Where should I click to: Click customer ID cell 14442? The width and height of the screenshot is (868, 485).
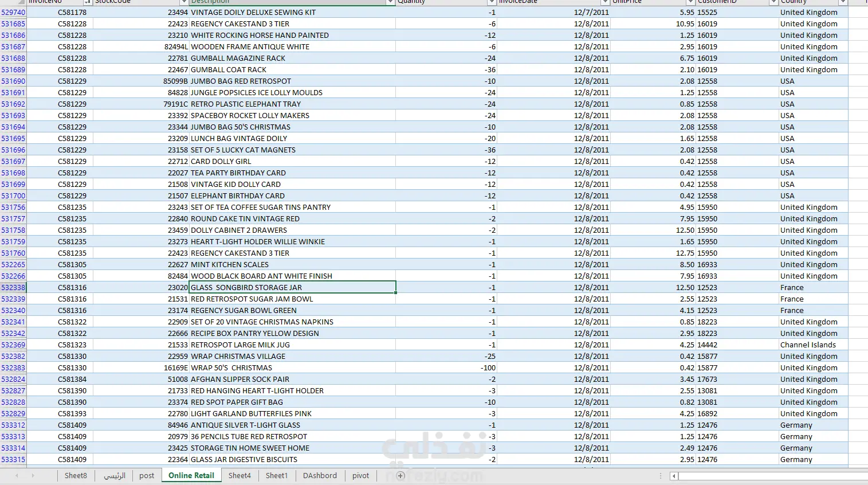[737, 345]
